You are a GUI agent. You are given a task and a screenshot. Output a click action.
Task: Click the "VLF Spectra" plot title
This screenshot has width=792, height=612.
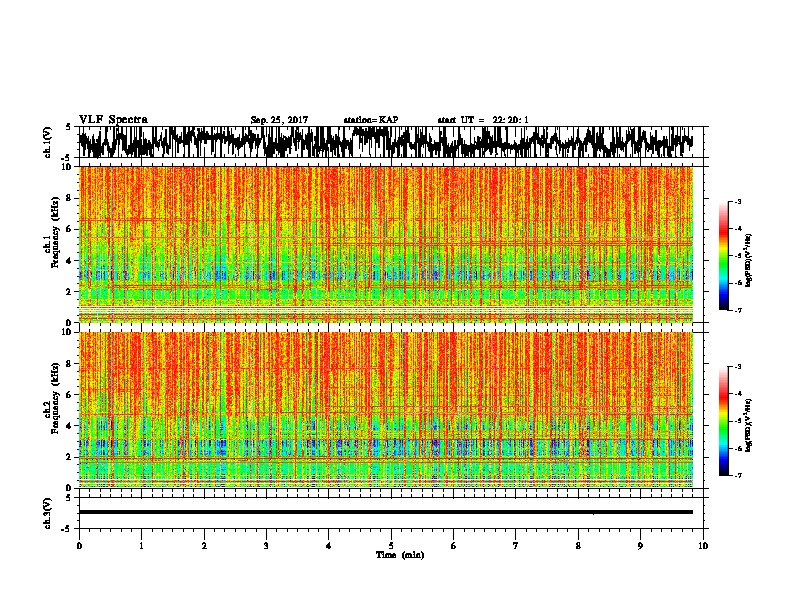pos(113,120)
